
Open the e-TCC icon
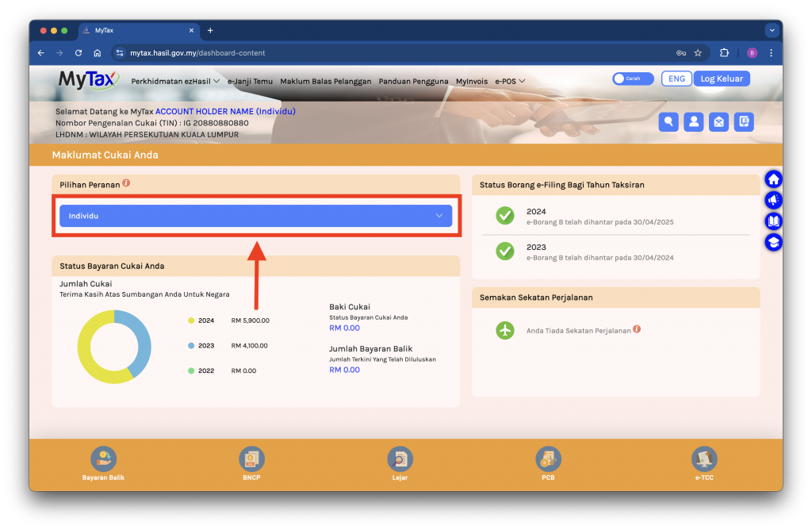[704, 459]
